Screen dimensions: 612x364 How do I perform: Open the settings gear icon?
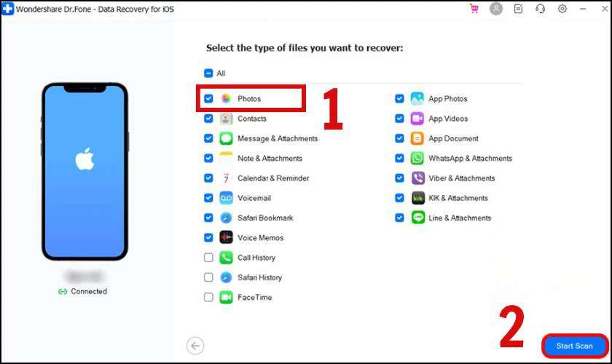(x=562, y=9)
